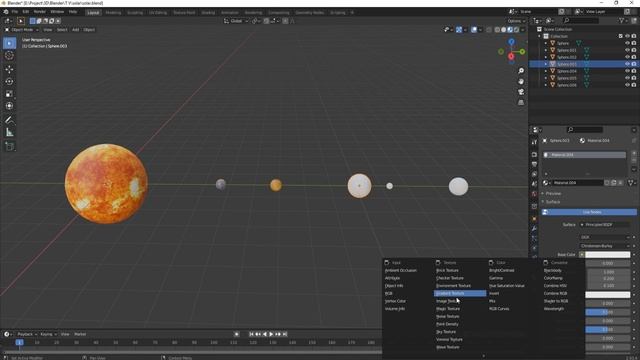Toggle Collection exclude checkbox in outliner
This screenshot has height=360, width=640.
point(621,36)
